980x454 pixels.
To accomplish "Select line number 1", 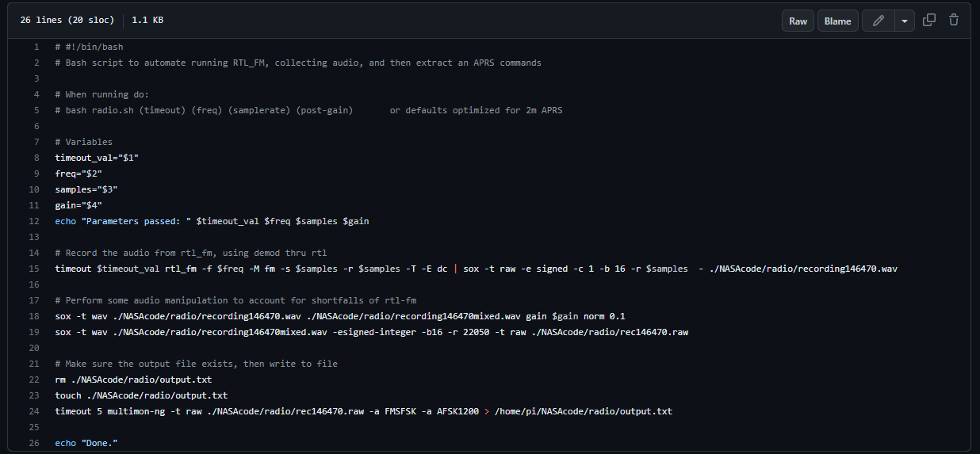I will [36, 47].
